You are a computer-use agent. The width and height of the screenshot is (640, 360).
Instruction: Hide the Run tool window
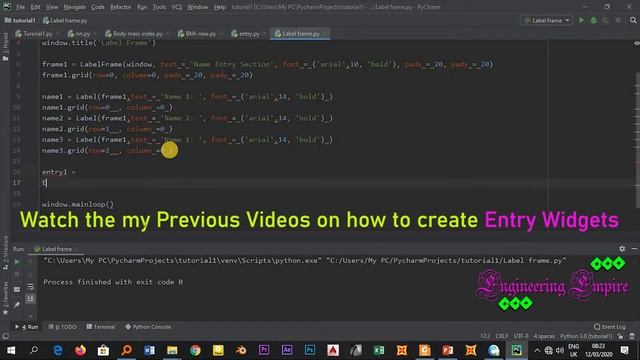634,249
